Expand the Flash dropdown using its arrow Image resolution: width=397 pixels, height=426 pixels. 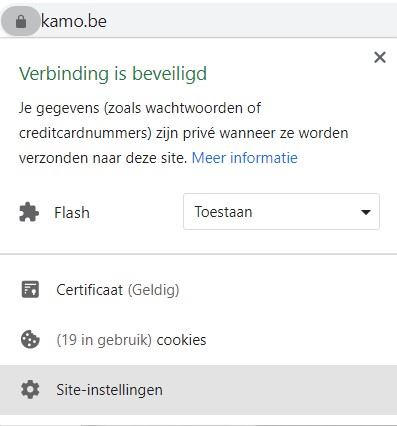(x=366, y=212)
